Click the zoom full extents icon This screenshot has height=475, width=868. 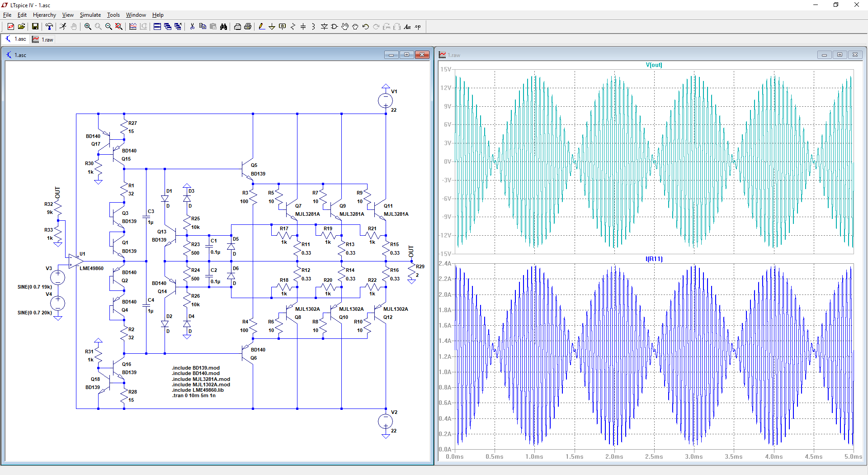tap(119, 27)
